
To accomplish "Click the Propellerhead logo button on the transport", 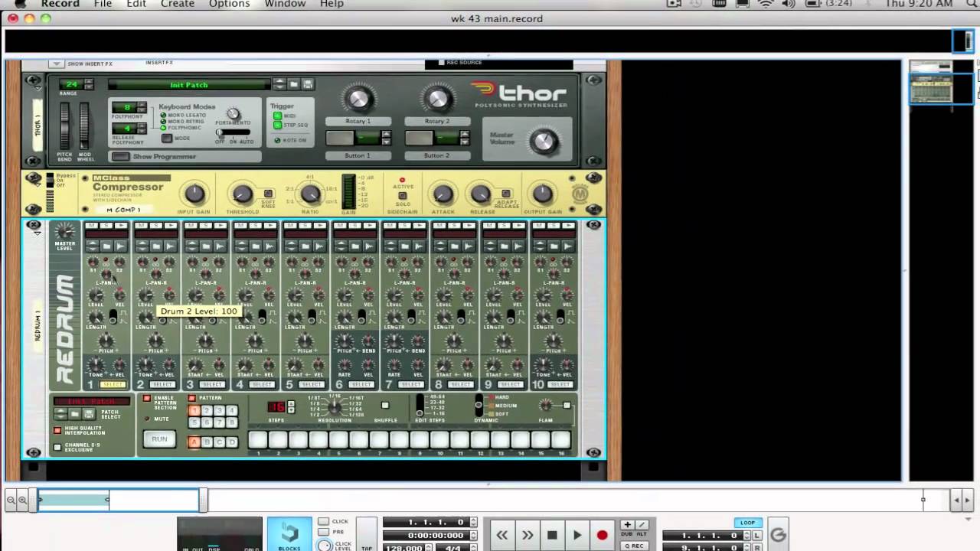I will click(778, 535).
